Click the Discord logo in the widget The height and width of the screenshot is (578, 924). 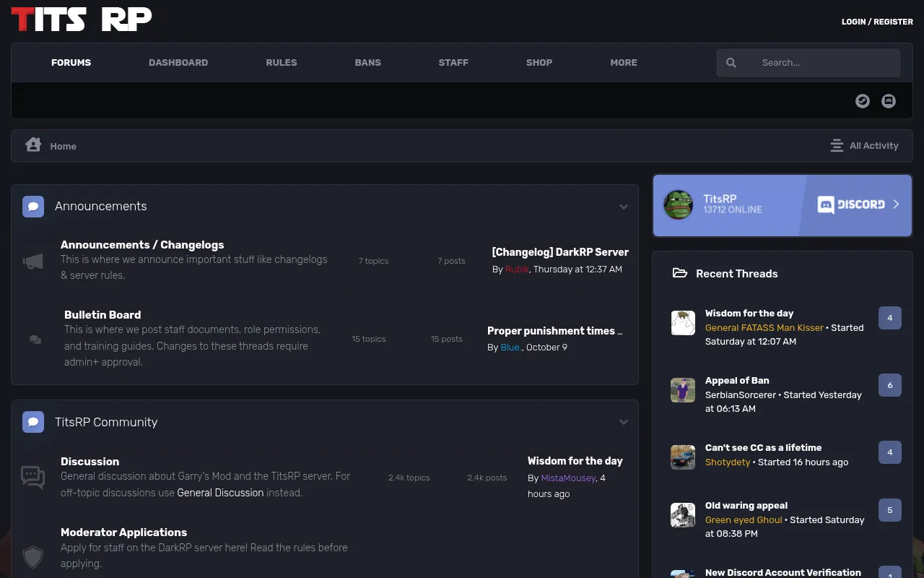point(851,204)
